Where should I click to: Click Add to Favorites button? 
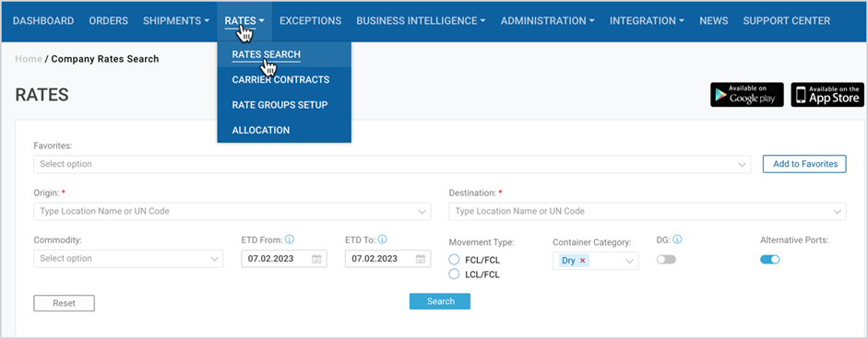click(x=804, y=164)
